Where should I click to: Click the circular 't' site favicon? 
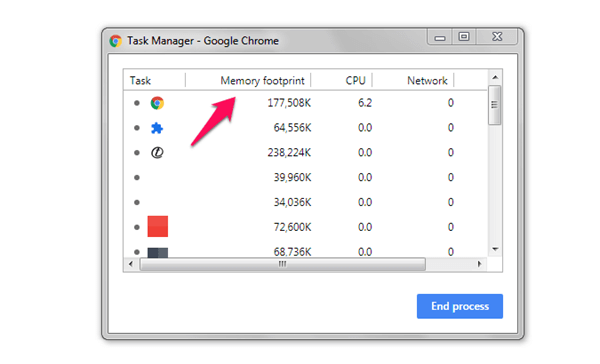click(157, 153)
